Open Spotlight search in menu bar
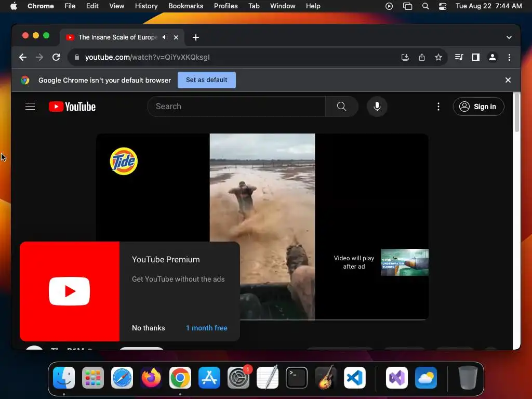 coord(425,6)
